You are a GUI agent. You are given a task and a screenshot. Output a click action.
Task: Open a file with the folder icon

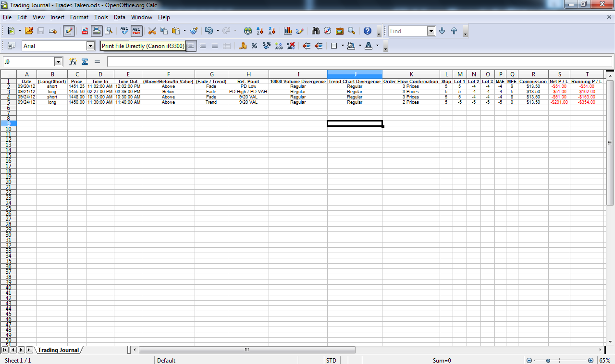click(29, 31)
